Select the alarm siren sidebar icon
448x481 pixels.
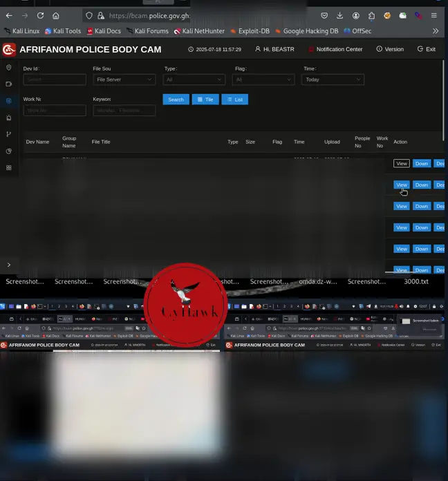tap(9, 117)
